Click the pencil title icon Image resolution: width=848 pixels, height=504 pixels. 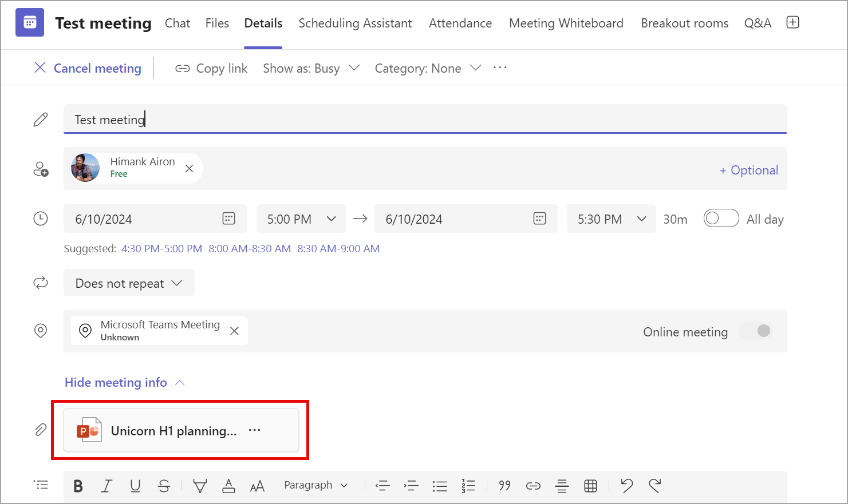[41, 120]
